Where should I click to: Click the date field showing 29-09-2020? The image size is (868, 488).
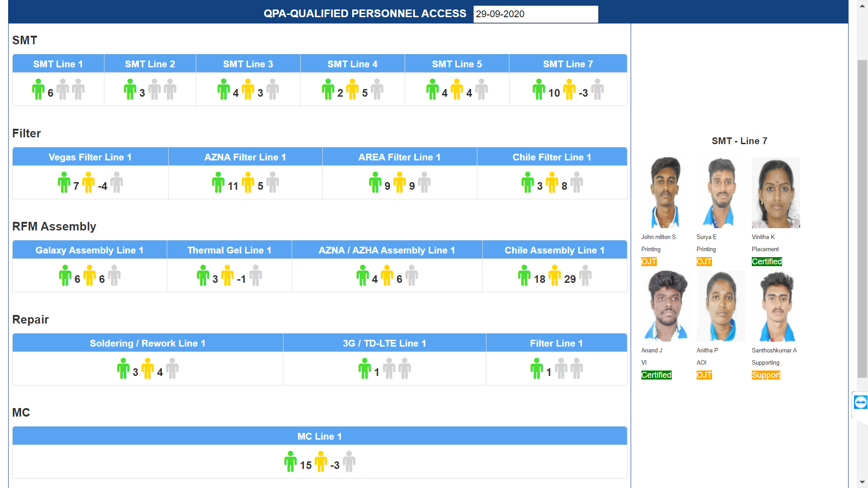(536, 14)
